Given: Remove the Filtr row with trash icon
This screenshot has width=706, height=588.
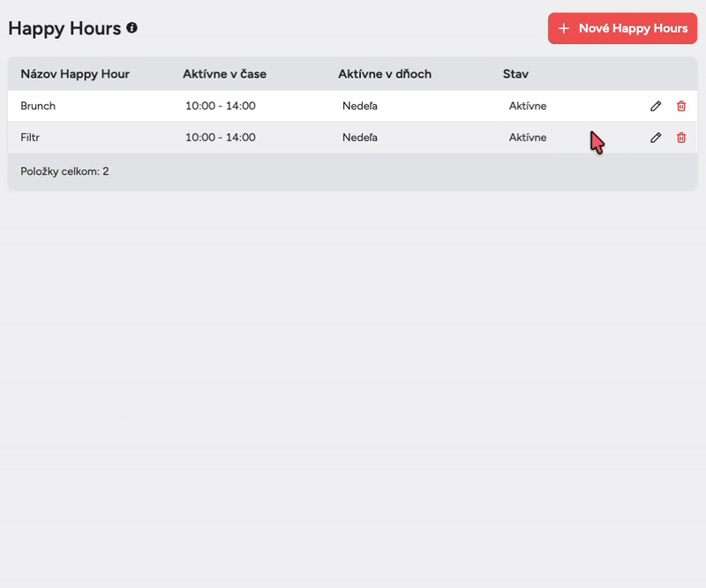Looking at the screenshot, I should (x=681, y=138).
